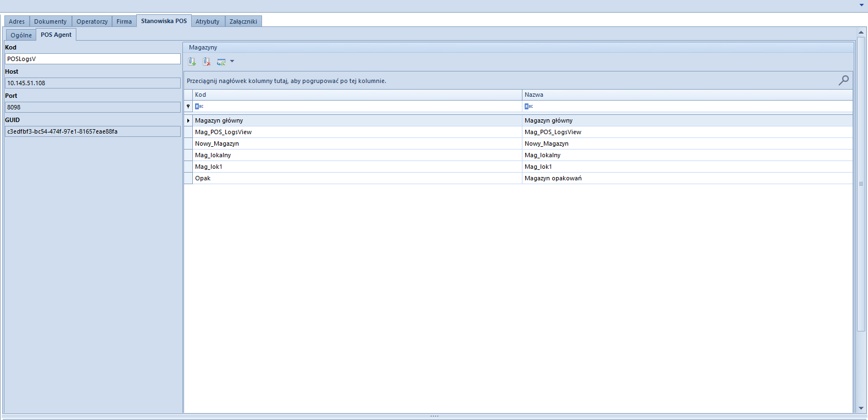Click the Nazwa column filter cell

[687, 107]
